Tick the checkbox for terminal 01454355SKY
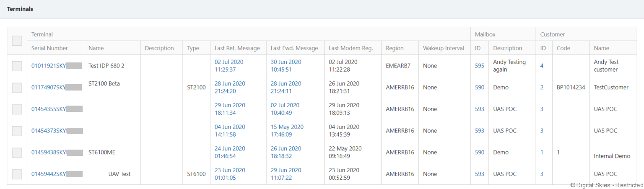This screenshot has width=644, height=189. 17,109
